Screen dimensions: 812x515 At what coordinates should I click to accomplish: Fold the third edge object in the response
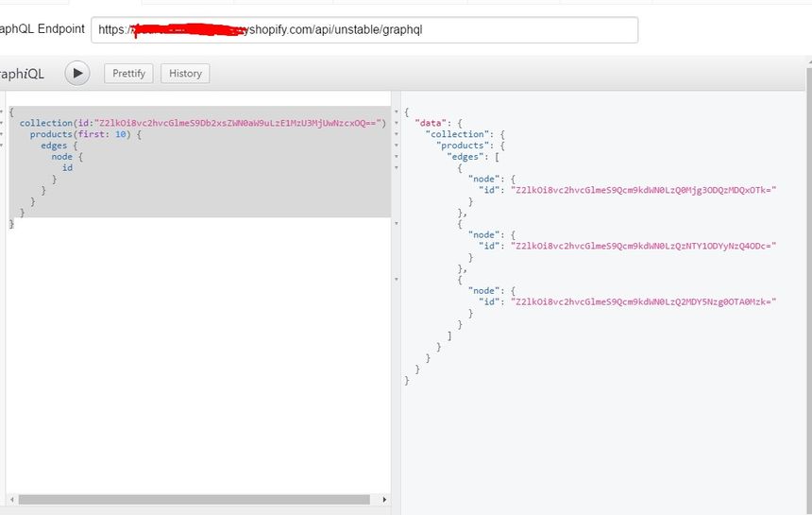pyautogui.click(x=397, y=279)
